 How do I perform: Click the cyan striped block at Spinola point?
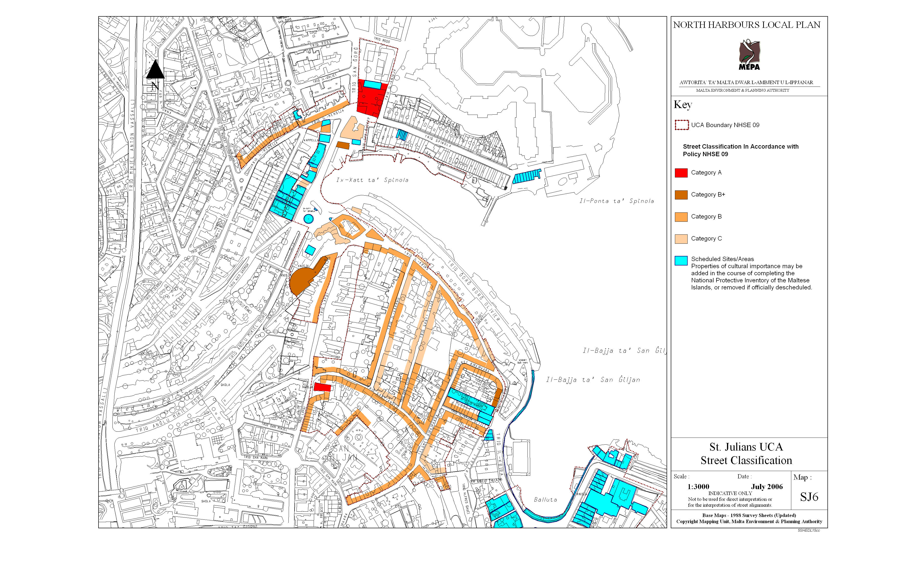527,176
